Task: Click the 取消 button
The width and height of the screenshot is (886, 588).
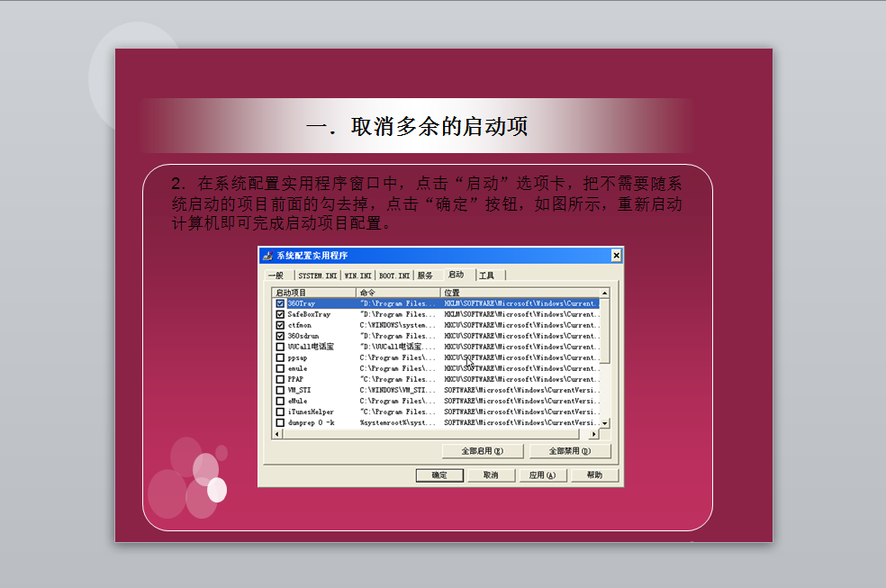Action: click(x=491, y=475)
